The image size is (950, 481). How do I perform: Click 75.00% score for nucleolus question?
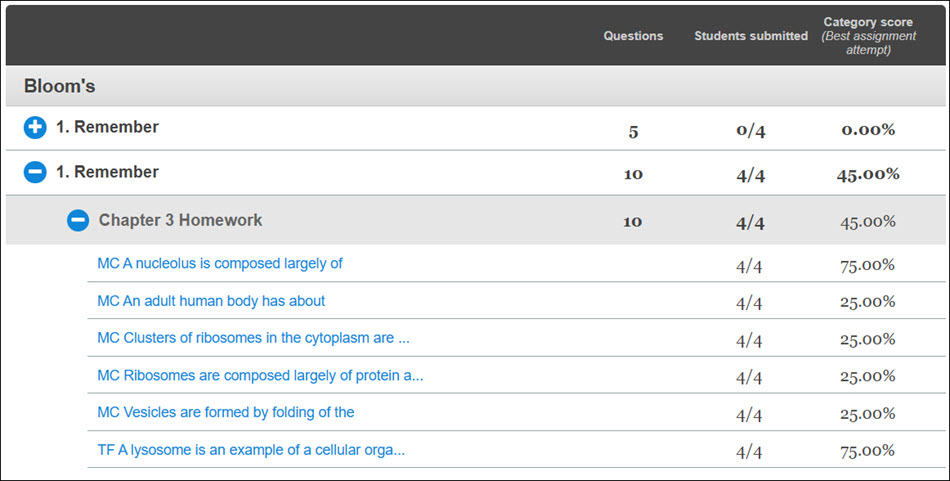[868, 265]
